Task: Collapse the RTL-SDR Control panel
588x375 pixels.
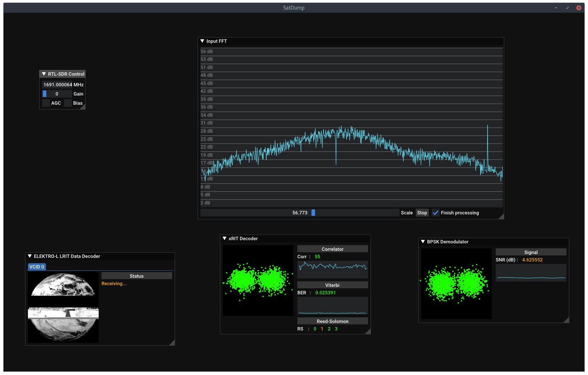Action: point(44,74)
